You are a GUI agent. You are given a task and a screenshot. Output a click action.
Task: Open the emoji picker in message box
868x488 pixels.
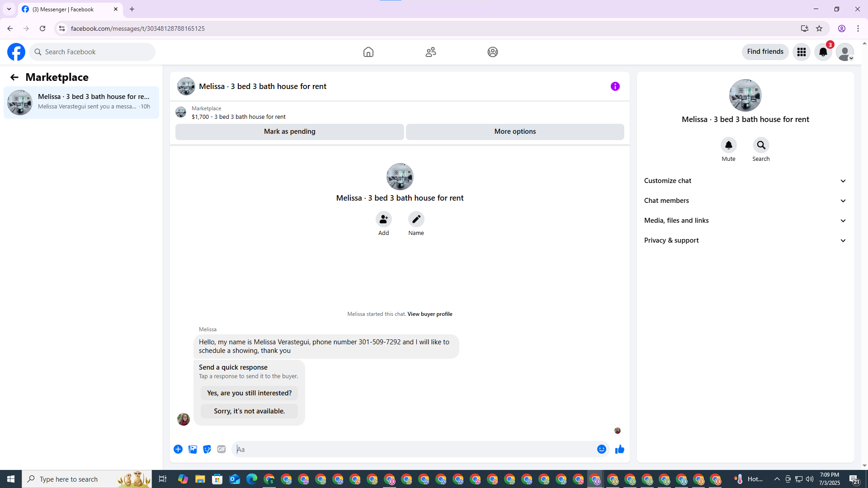601,449
